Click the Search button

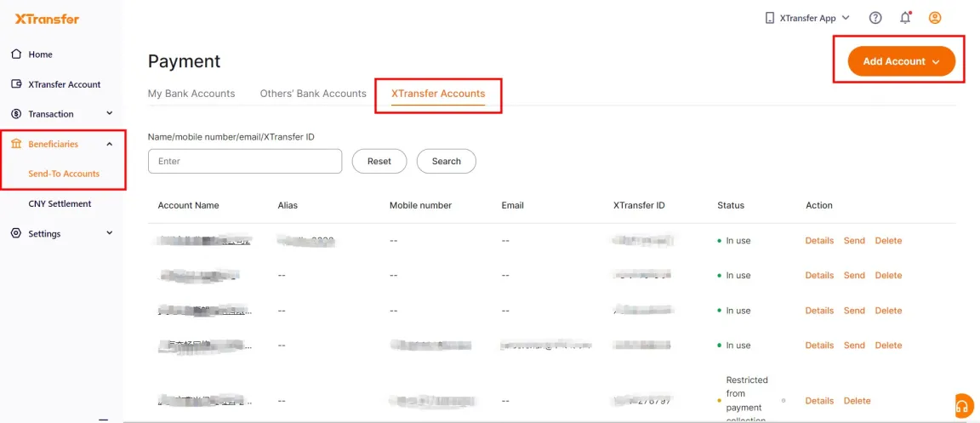447,161
